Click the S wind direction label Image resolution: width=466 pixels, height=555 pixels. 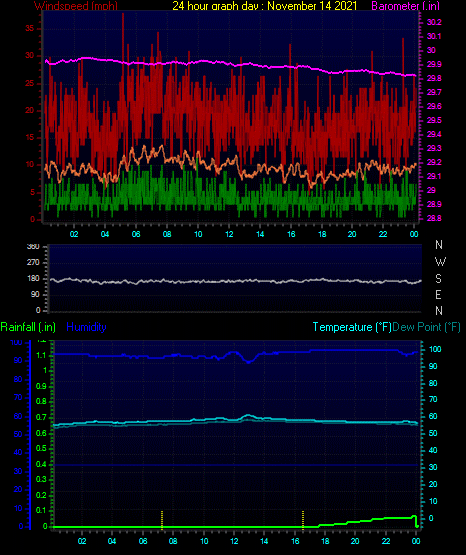coord(438,279)
